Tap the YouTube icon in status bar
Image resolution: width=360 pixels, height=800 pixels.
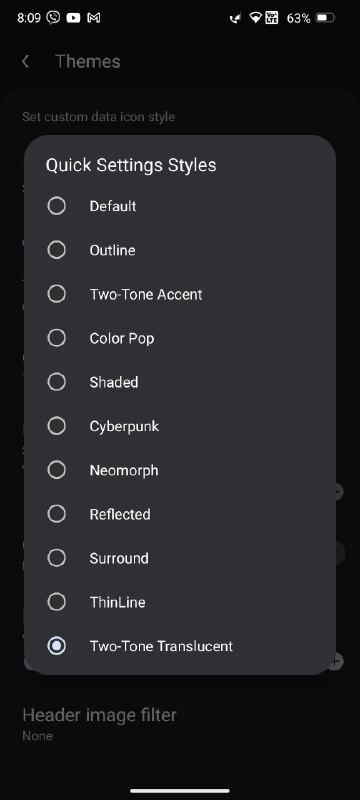(x=73, y=18)
